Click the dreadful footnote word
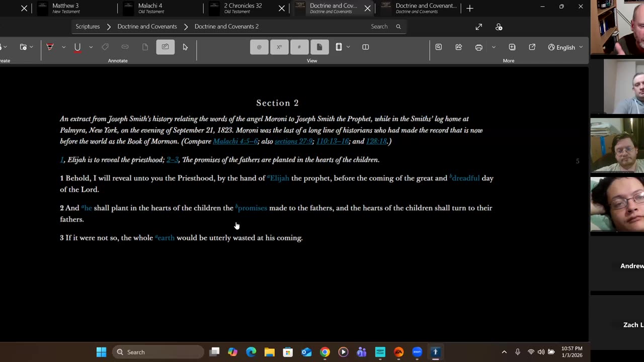 (465, 178)
